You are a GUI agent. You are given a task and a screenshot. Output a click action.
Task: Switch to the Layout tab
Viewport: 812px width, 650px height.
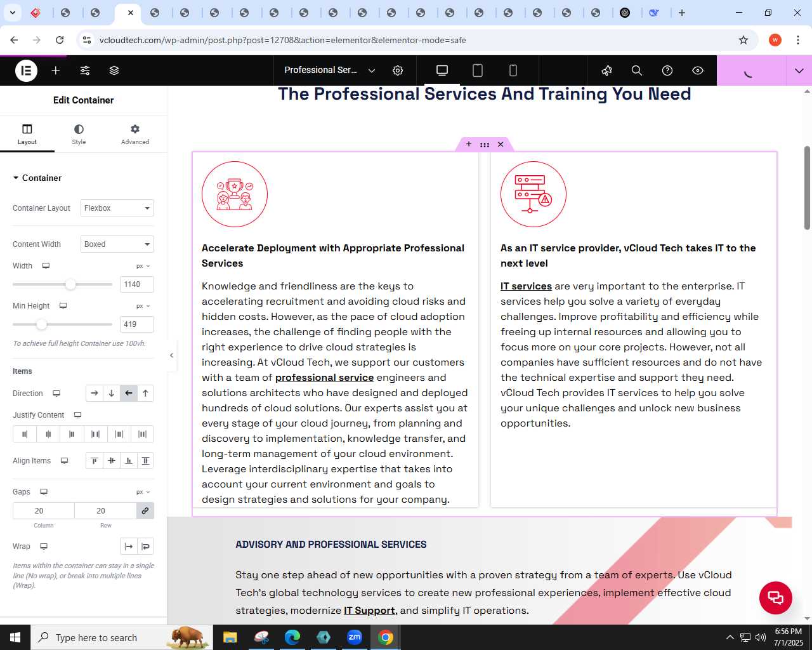coord(27,134)
